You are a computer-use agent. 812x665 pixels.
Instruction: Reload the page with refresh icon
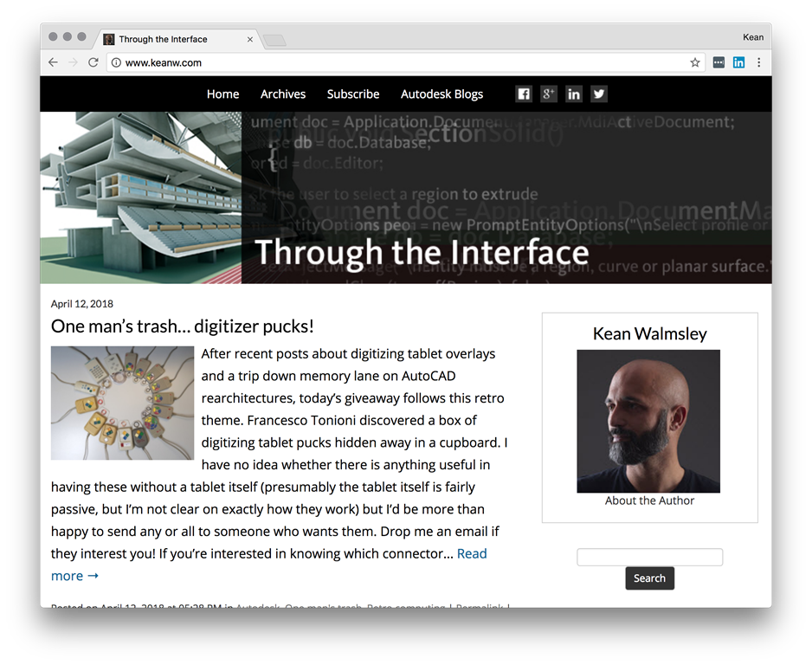pos(93,62)
